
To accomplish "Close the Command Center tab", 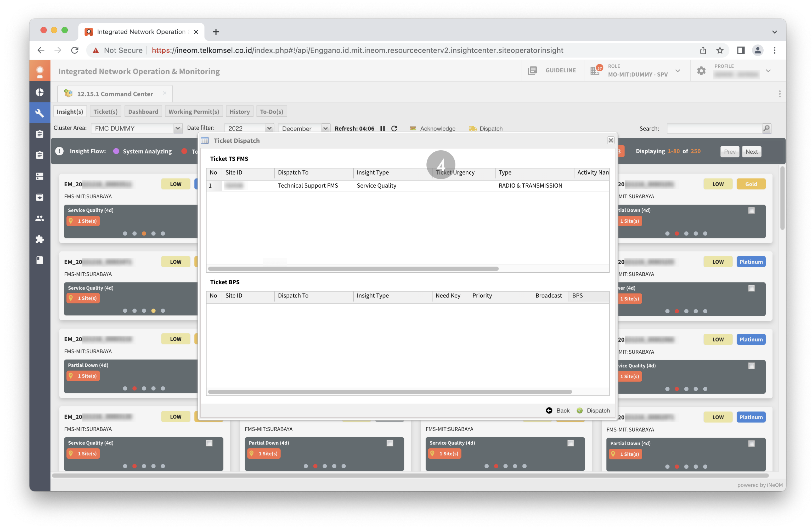I will click(165, 93).
